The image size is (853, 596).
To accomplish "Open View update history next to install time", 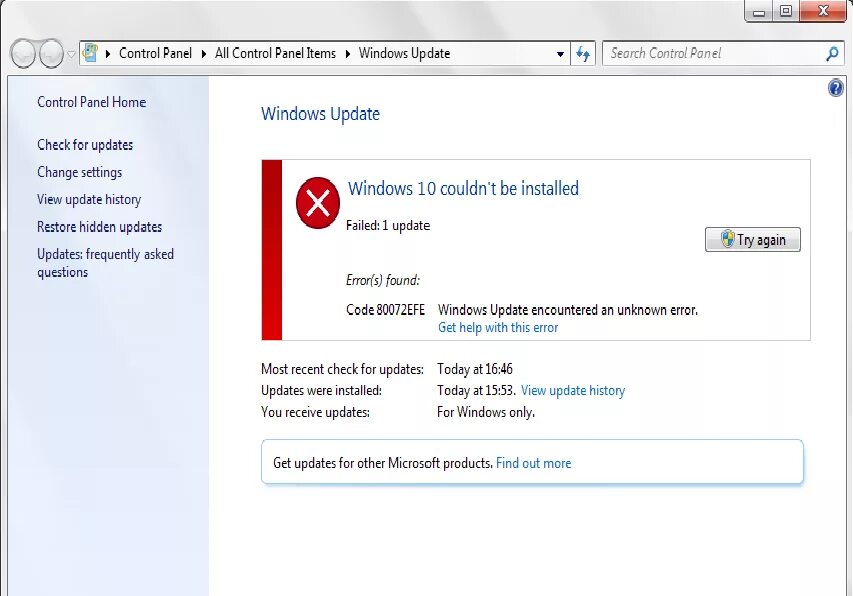I will pos(573,390).
